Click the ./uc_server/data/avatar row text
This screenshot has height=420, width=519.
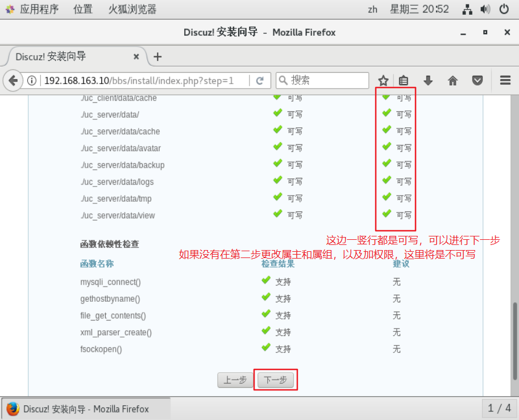(x=121, y=148)
